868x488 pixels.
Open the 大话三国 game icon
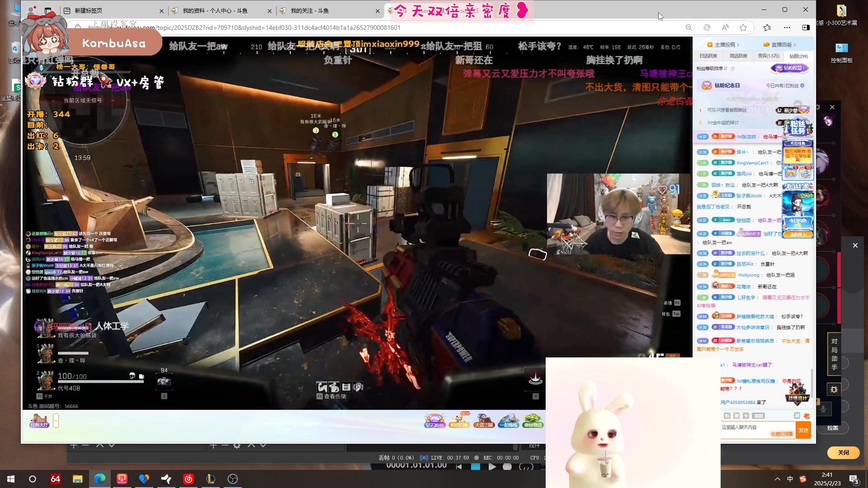483,421
